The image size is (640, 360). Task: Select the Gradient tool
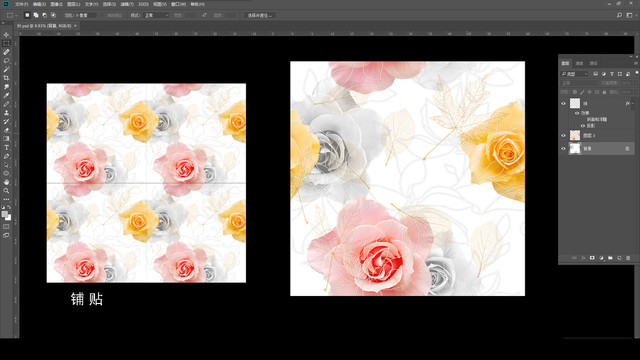click(6, 139)
